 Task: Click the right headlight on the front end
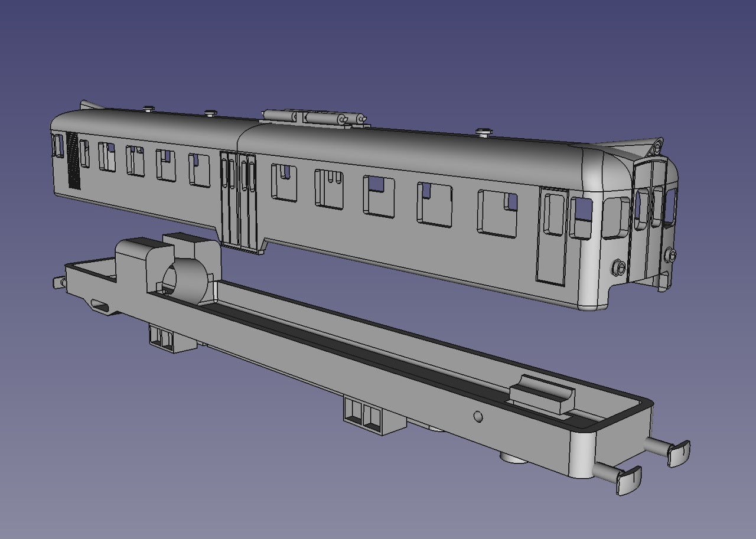pos(671,255)
